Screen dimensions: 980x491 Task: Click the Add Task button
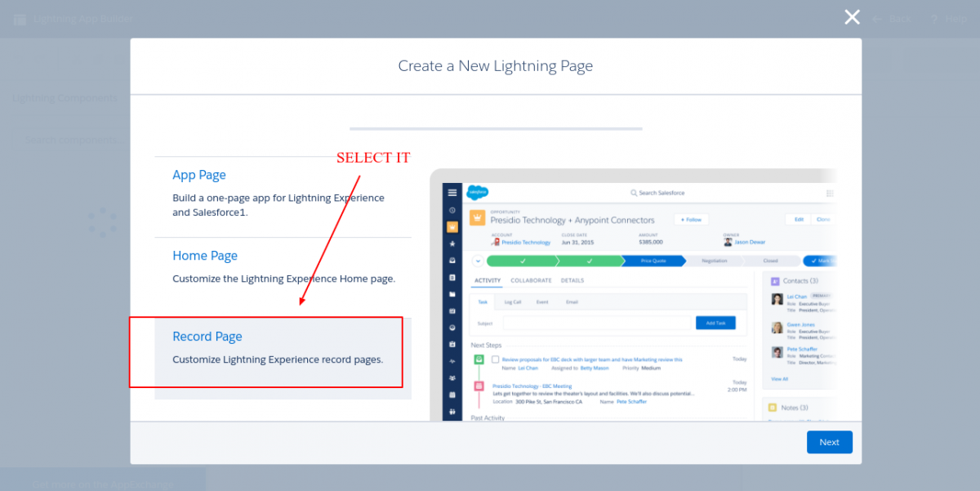pos(715,324)
